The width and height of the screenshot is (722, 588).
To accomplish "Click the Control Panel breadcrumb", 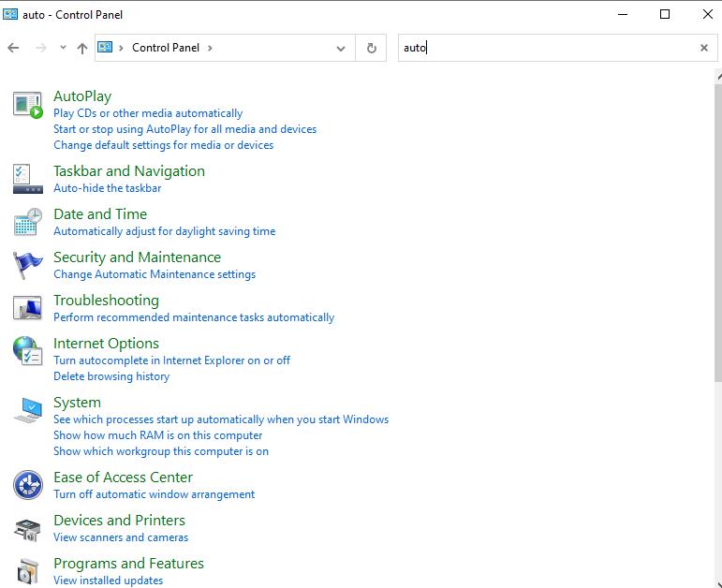I will point(166,48).
